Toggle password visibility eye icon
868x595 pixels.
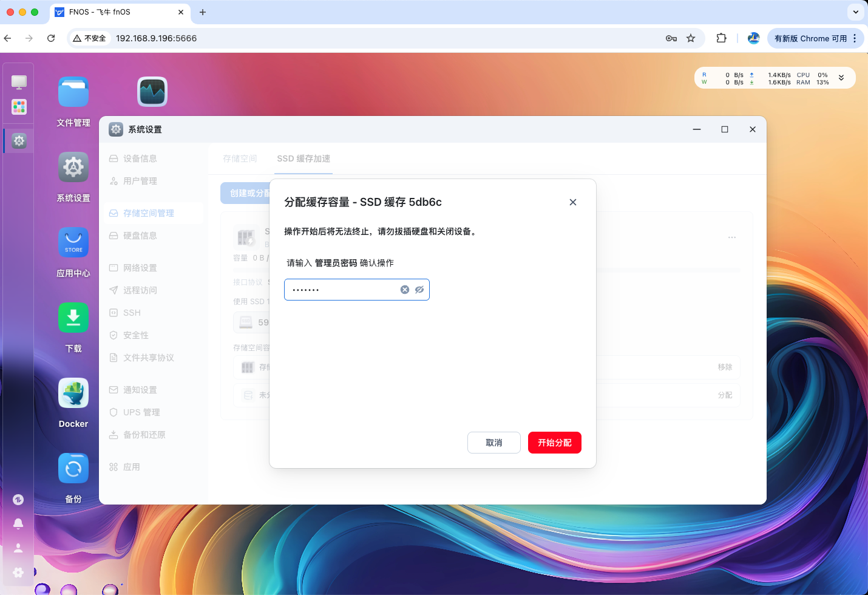coord(419,290)
